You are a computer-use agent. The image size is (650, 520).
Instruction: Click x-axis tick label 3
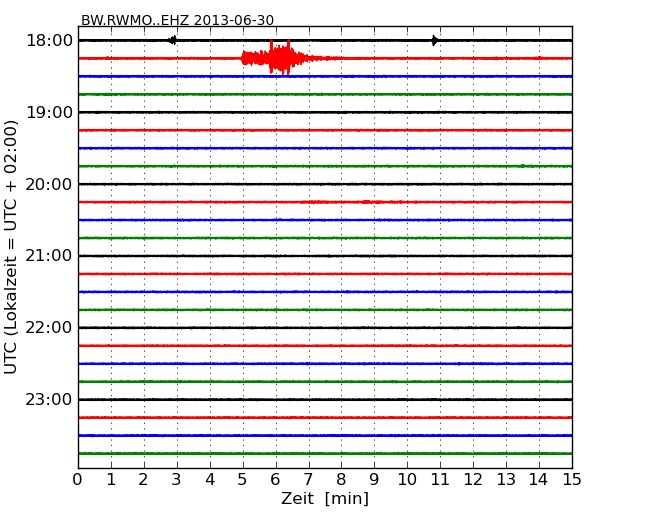pos(176,480)
